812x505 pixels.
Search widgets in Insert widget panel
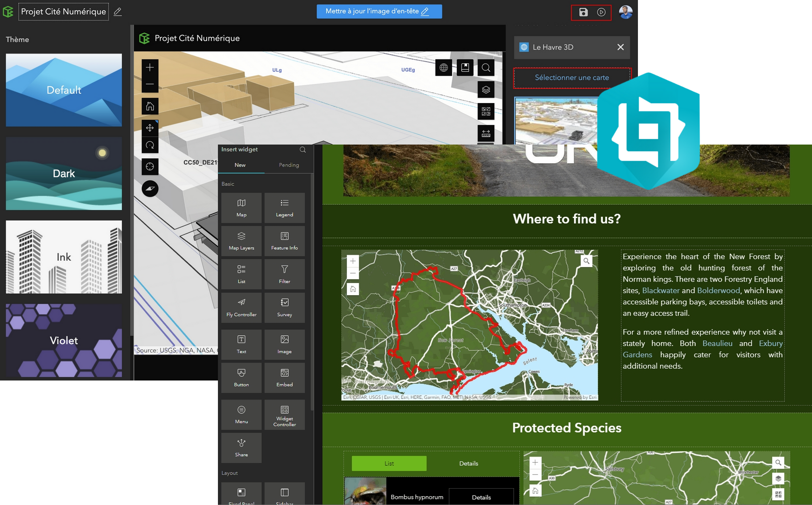(302, 150)
